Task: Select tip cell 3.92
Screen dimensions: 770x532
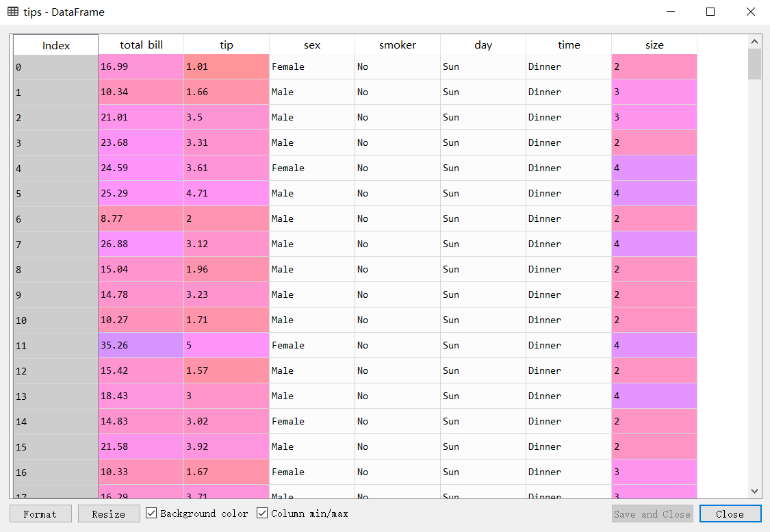Action: (227, 446)
